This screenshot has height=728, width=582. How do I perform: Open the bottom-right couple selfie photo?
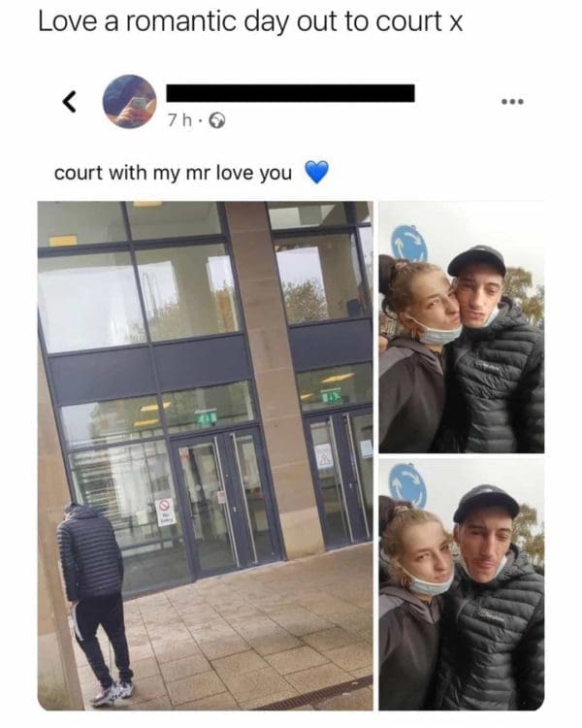coord(462,584)
